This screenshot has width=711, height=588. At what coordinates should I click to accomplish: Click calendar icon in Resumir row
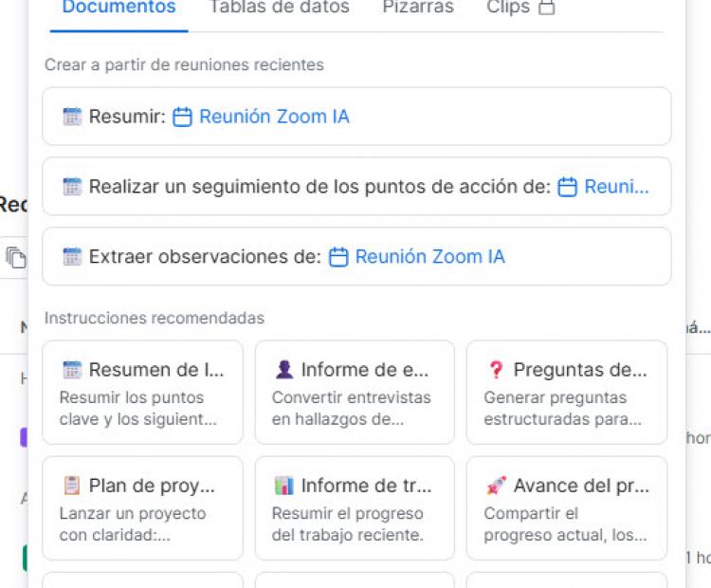point(182,118)
